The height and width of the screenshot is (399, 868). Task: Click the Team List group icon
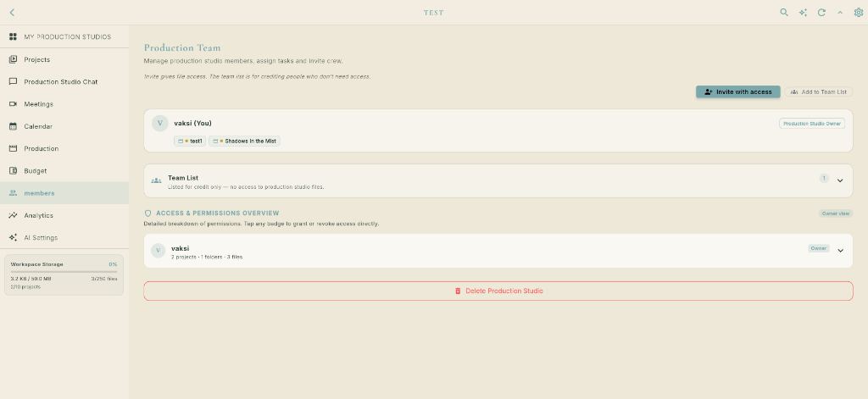pos(156,180)
